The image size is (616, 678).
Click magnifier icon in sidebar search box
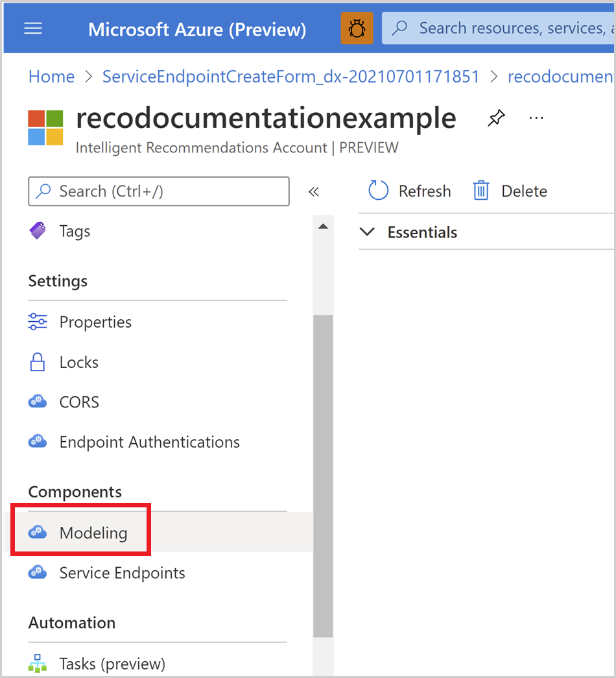click(43, 191)
